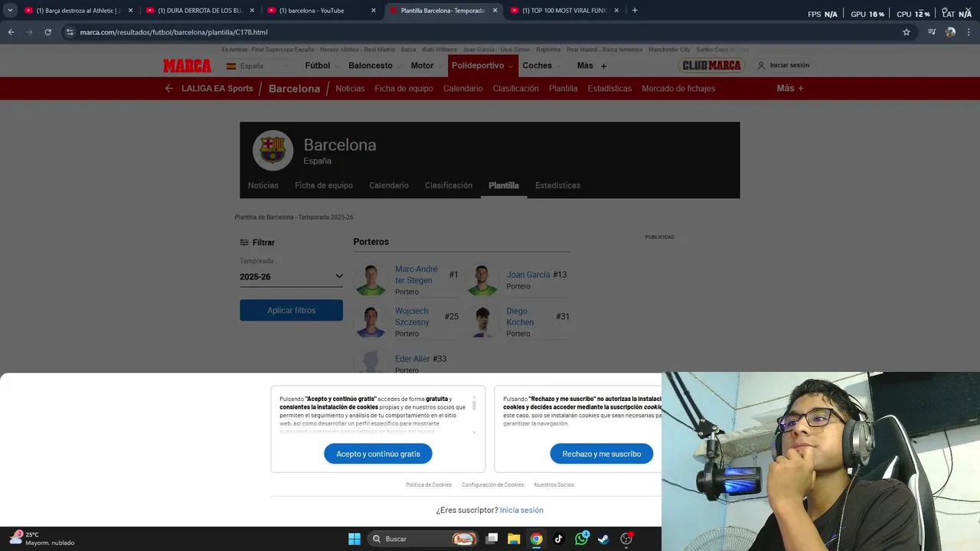Open the weather widget showing 25°C
980x551 pixels.
[x=42, y=539]
